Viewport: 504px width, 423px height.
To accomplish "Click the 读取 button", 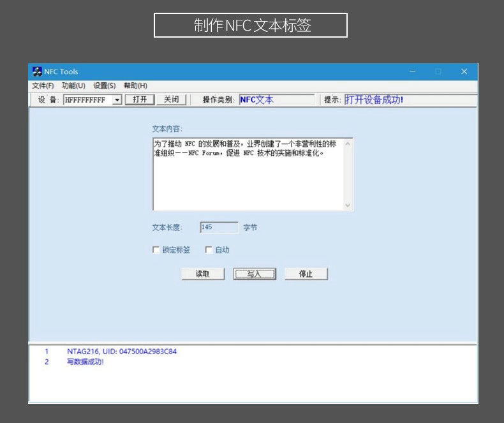I will pyautogui.click(x=203, y=274).
